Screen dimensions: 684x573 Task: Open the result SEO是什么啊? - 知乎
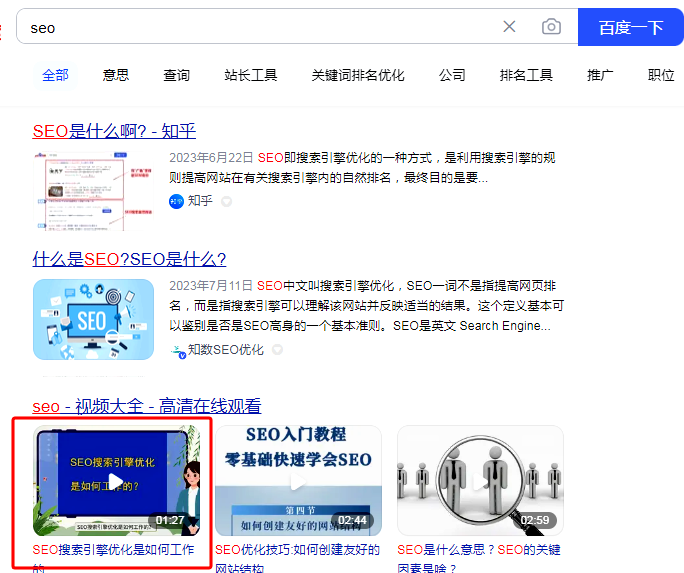[x=114, y=131]
